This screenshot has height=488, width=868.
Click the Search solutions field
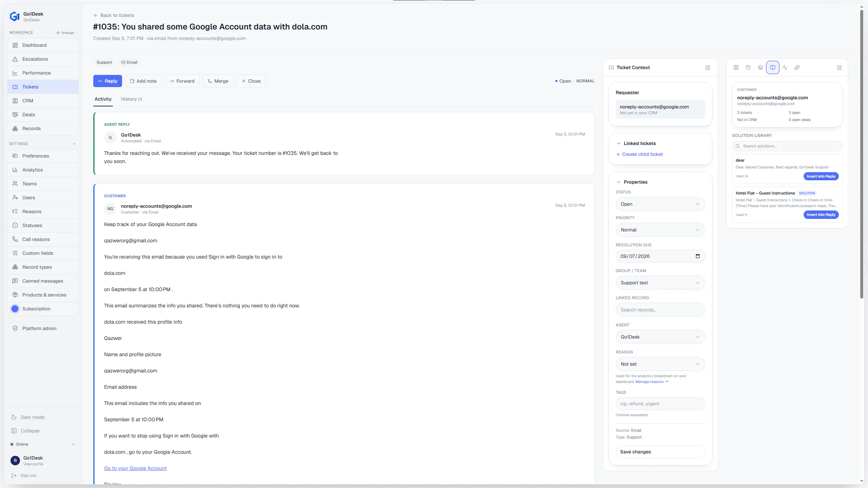(787, 146)
